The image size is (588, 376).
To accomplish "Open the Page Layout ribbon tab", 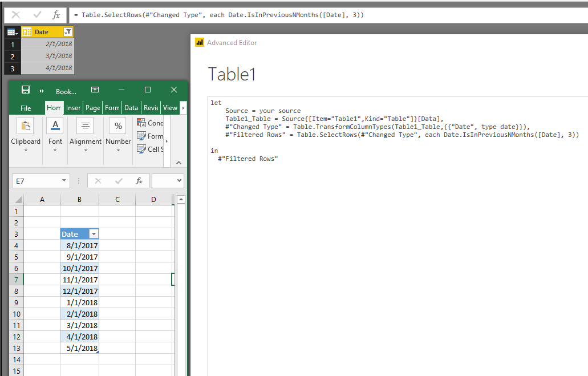I will 92,108.
